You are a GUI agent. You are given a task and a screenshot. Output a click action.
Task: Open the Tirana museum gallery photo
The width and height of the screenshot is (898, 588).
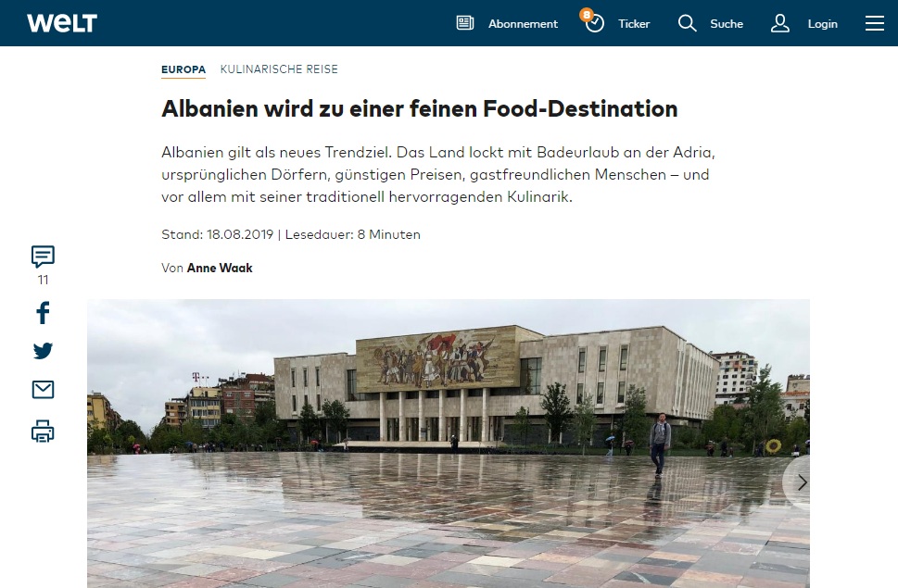[449, 444]
